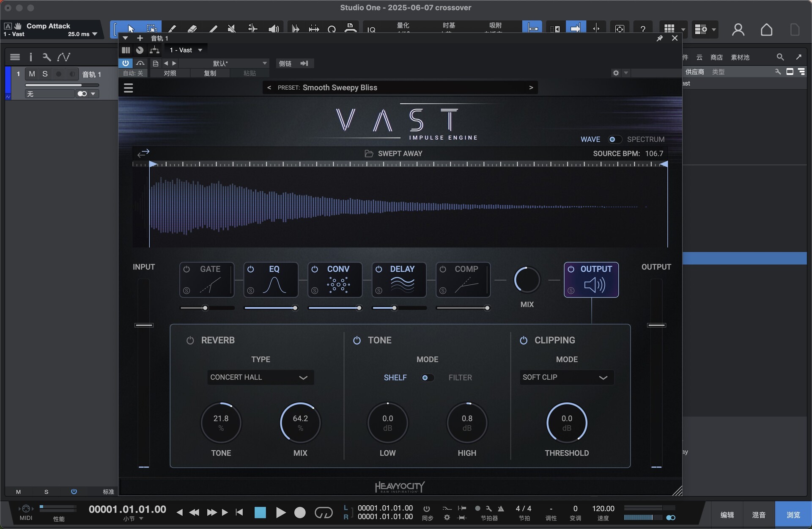Solo track 音轨 1 with S
Image resolution: width=812 pixels, height=529 pixels.
point(45,74)
